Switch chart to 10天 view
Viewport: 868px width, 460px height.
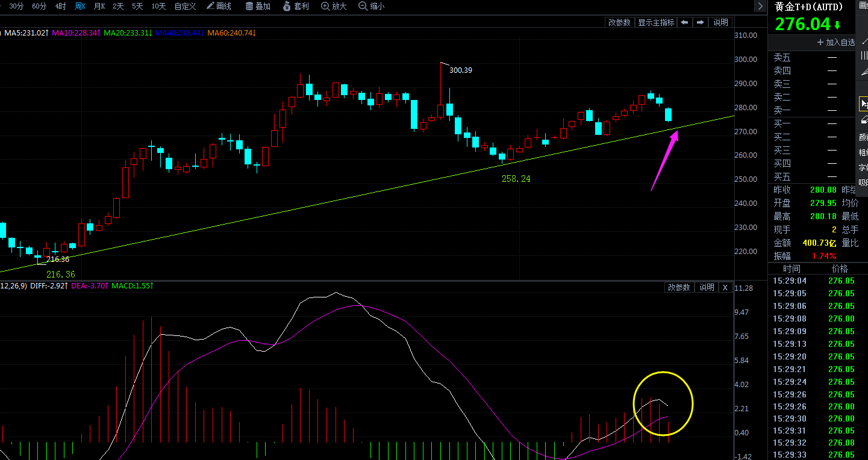[x=158, y=6]
